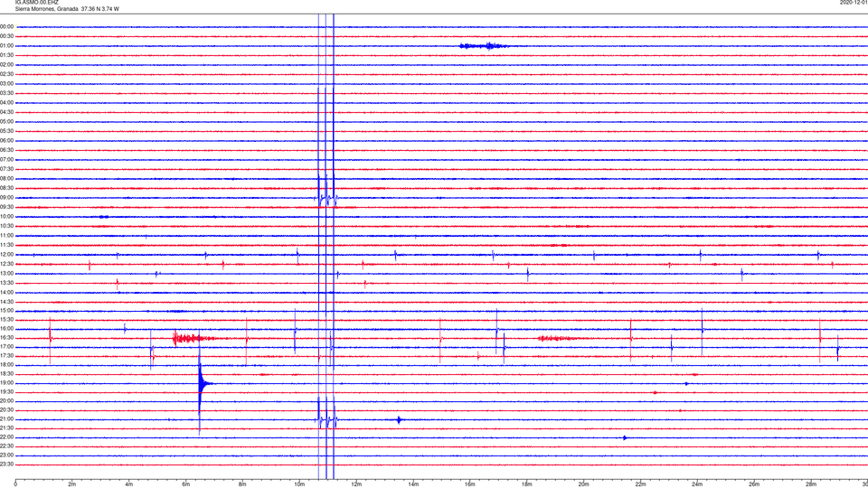
Task: Click the 12m tick on the minute axis
Action: click(x=356, y=484)
